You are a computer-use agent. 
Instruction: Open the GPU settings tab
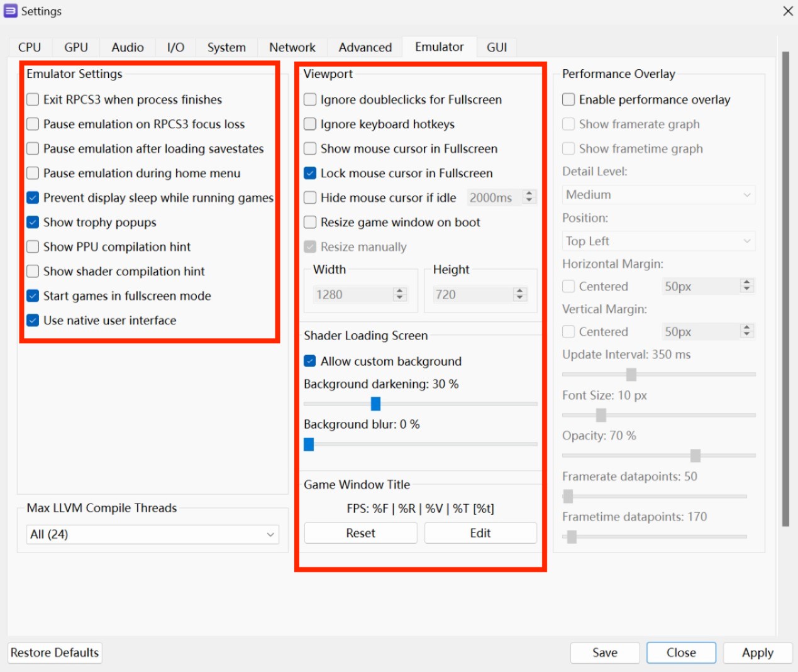(76, 47)
